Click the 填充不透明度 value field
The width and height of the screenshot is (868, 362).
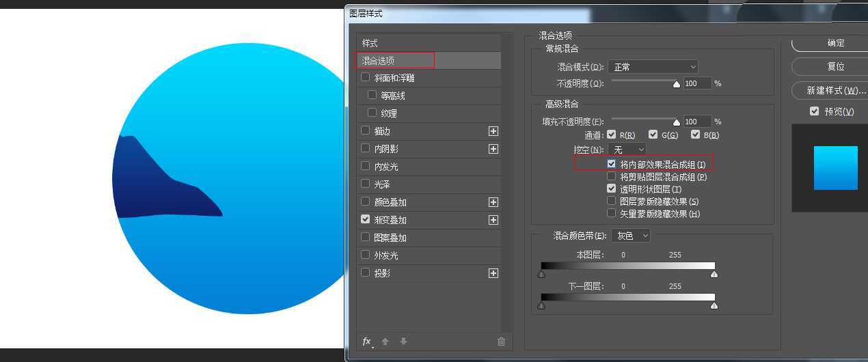pyautogui.click(x=696, y=122)
